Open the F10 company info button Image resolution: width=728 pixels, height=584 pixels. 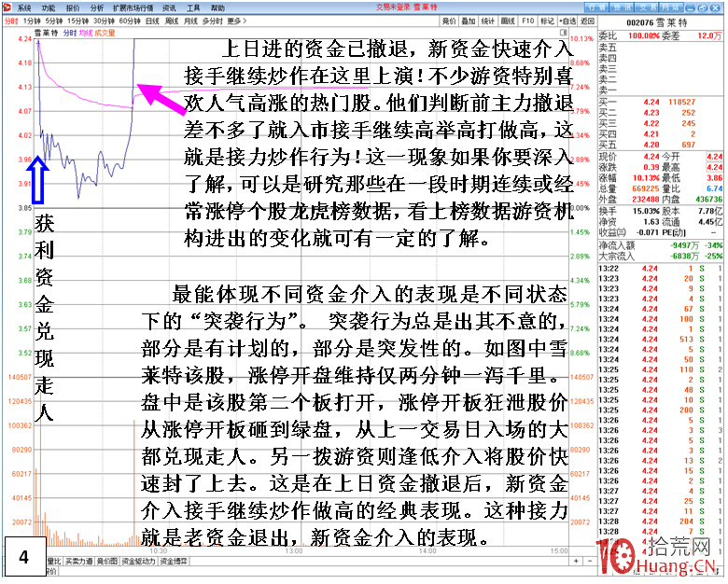pyautogui.click(x=527, y=21)
